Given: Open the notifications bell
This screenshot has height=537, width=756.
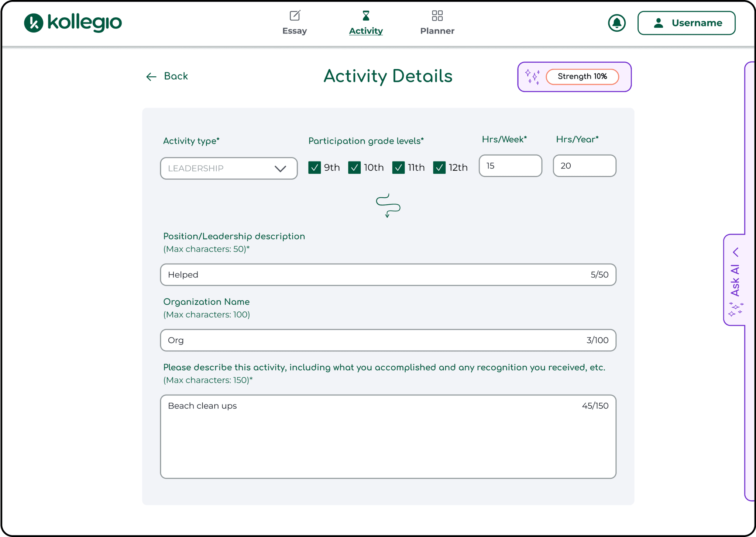Looking at the screenshot, I should point(616,23).
